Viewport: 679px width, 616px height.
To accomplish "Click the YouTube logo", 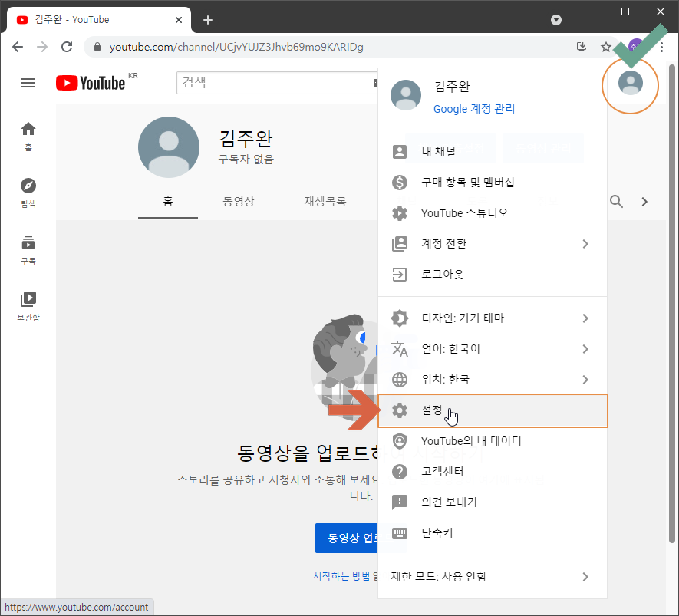I will tap(91, 83).
